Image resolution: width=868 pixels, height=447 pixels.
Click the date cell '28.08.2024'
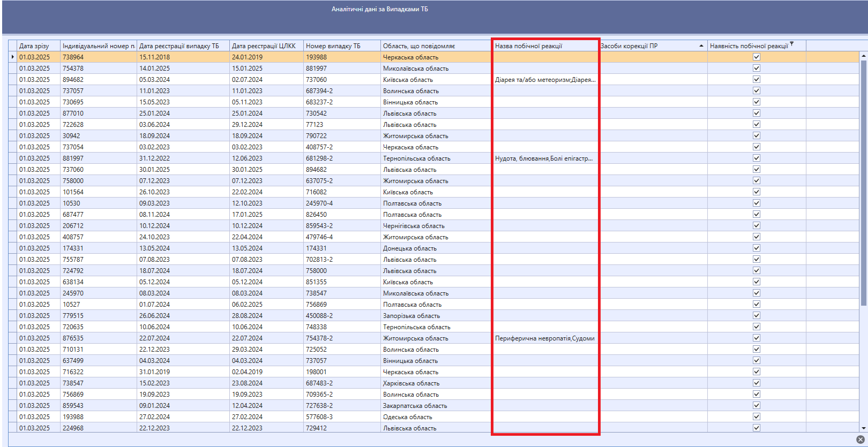[267, 315]
